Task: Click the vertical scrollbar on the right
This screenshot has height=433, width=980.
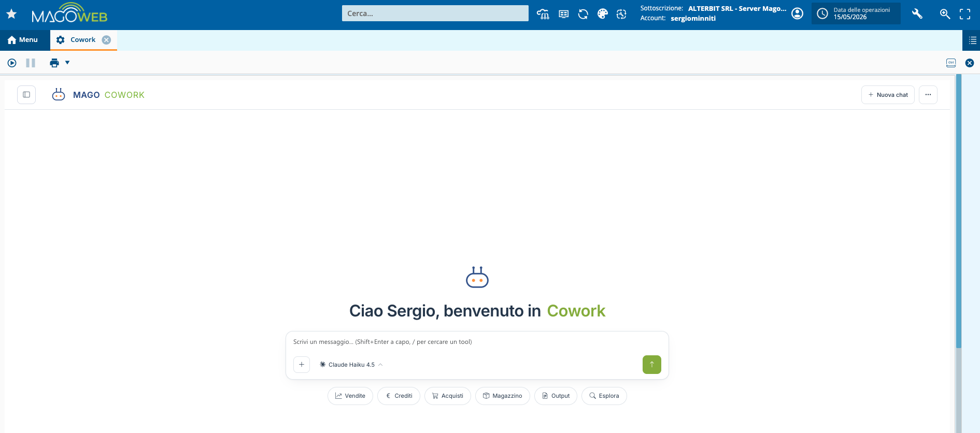Action: 959,211
